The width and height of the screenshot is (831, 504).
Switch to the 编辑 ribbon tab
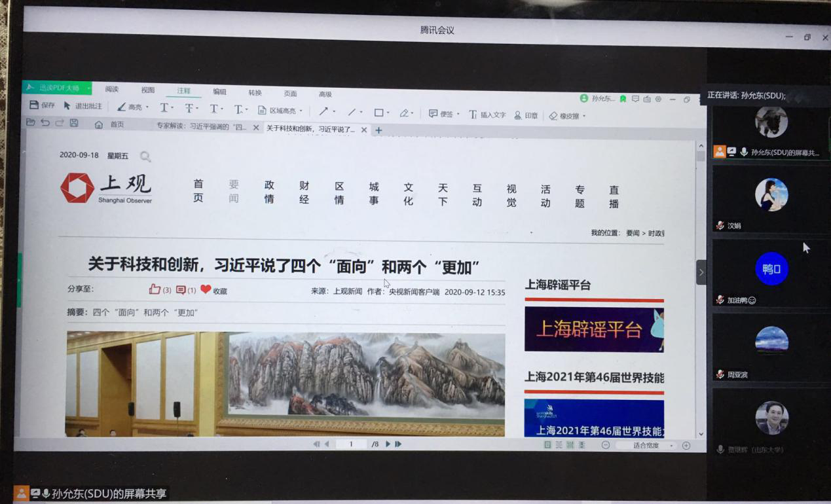(x=219, y=92)
